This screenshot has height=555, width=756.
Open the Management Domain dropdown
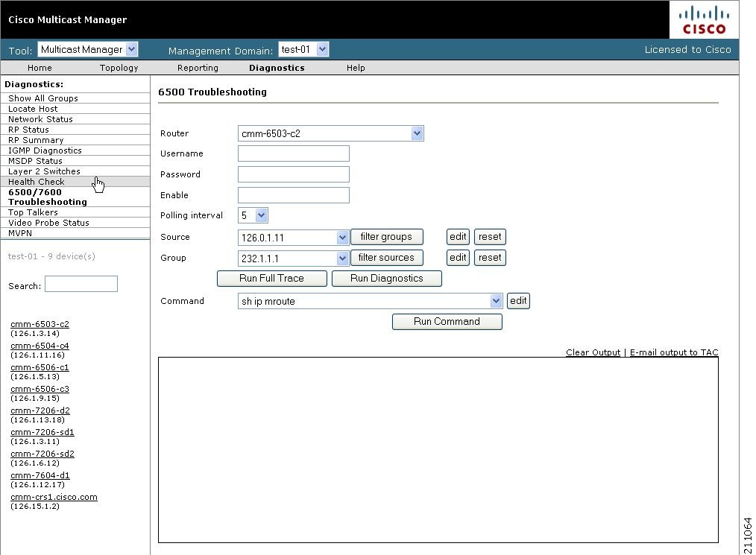(x=321, y=49)
